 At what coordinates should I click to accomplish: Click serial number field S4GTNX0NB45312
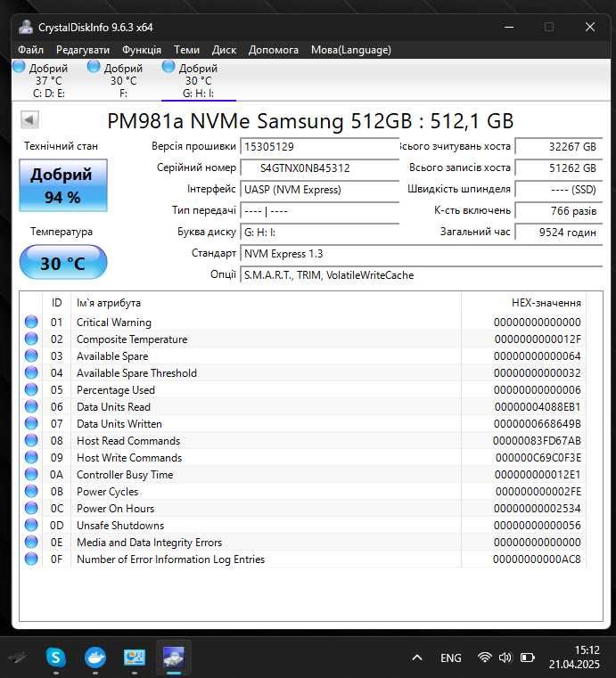click(x=320, y=167)
